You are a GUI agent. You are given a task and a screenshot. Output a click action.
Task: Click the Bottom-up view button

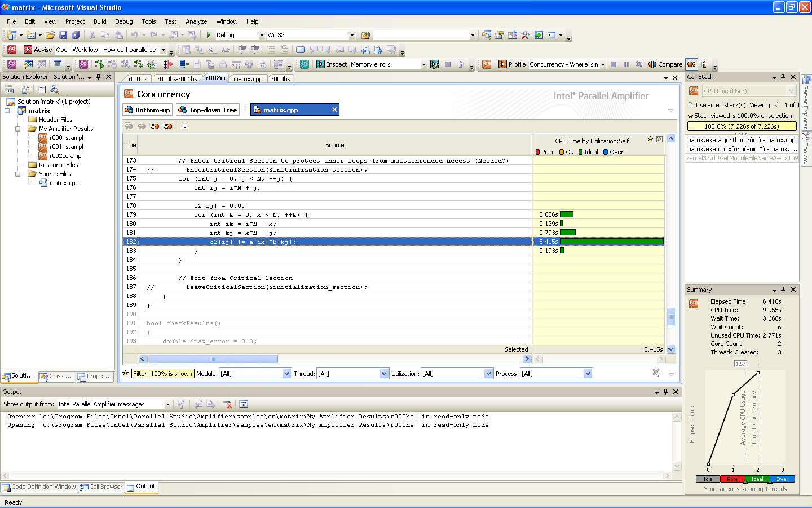pyautogui.click(x=147, y=110)
